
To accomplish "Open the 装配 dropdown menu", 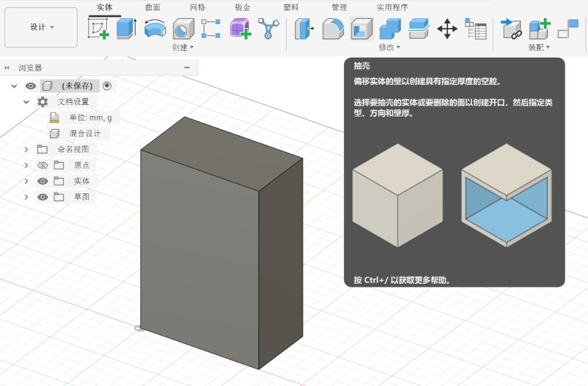I will (539, 48).
